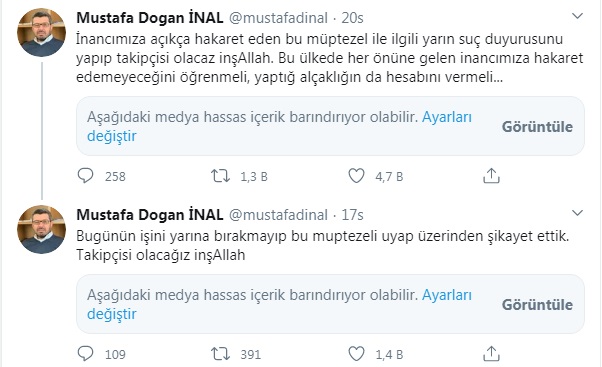Click @mustafadinal handle in second tweet
Image resolution: width=602 pixels, height=367 pixels.
click(x=278, y=215)
